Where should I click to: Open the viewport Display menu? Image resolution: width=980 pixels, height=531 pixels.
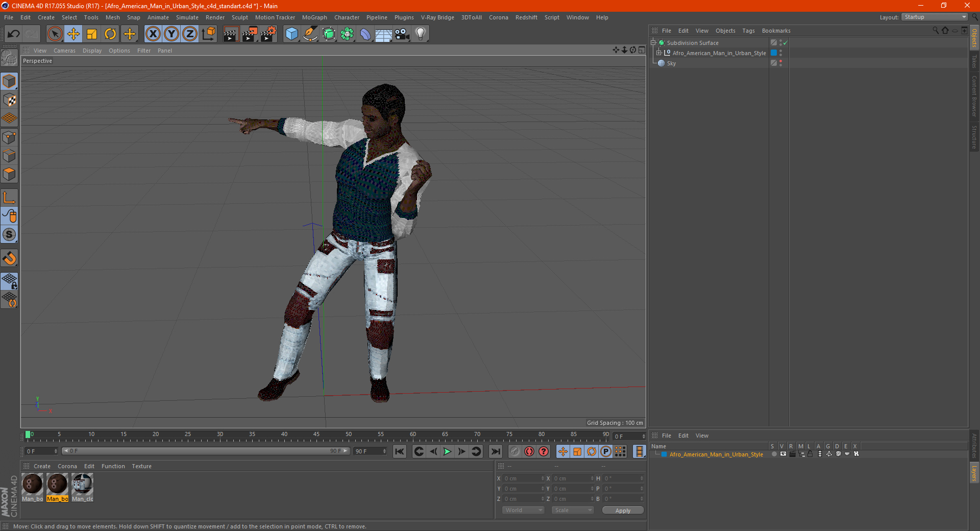click(92, 51)
